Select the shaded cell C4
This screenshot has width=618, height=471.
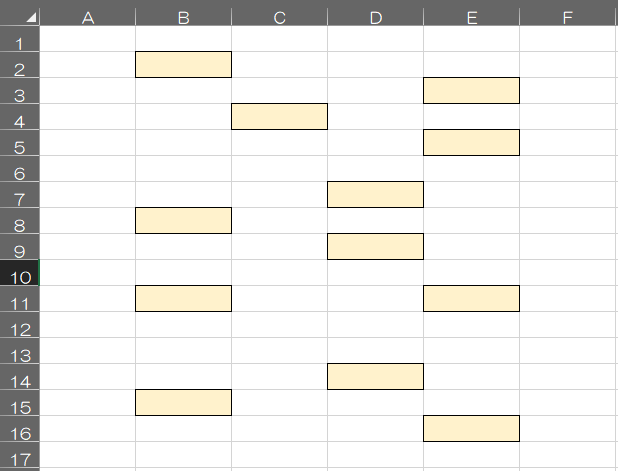[279, 116]
